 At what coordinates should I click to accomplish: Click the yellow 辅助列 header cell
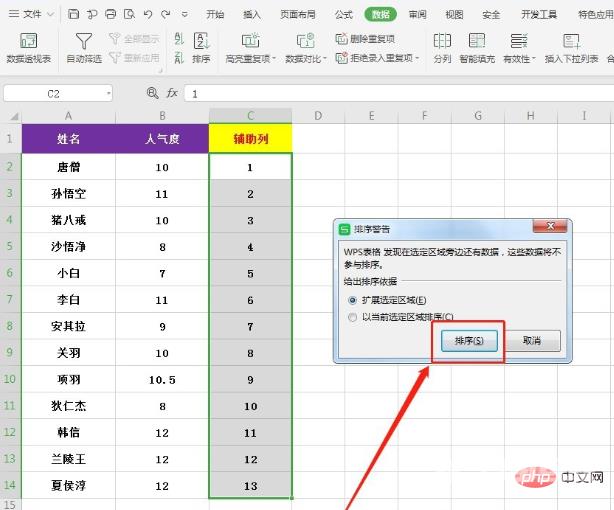(251, 138)
